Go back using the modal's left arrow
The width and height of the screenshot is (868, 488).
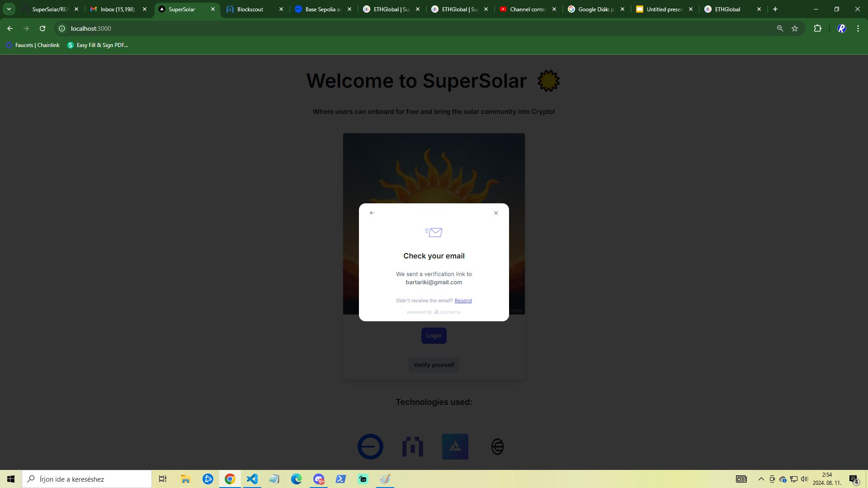click(372, 213)
